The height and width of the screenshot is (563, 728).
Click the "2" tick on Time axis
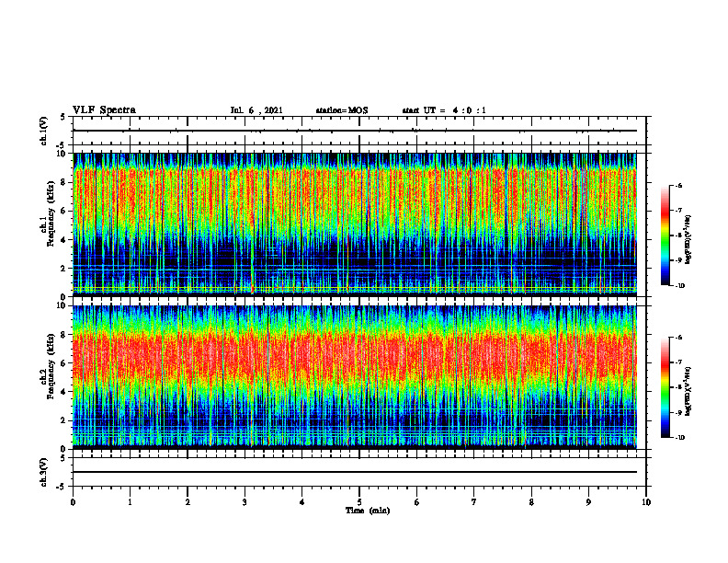[188, 502]
